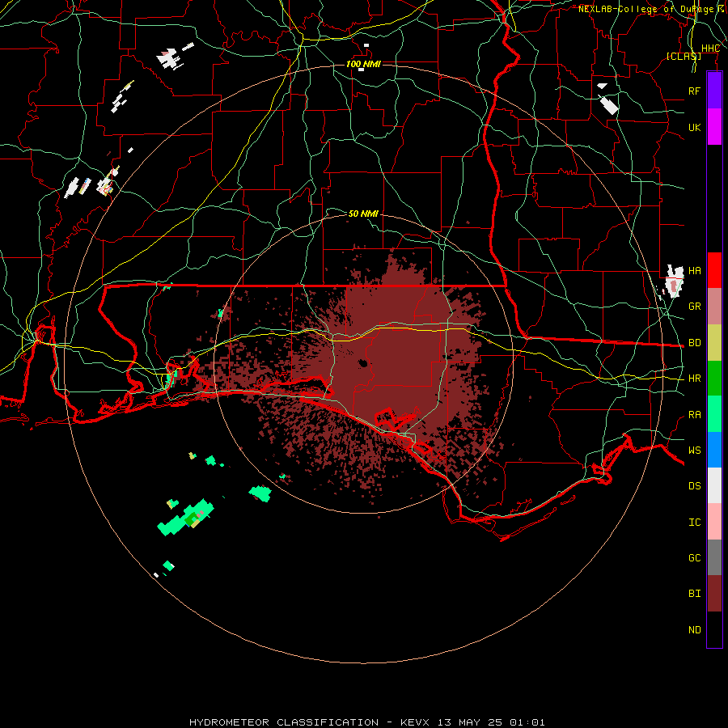Click the black ND no-data swatch

tap(714, 629)
